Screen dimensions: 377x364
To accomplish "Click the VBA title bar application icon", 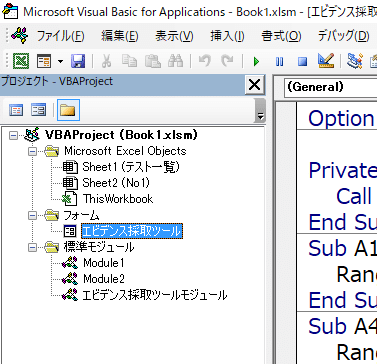I will (x=10, y=12).
